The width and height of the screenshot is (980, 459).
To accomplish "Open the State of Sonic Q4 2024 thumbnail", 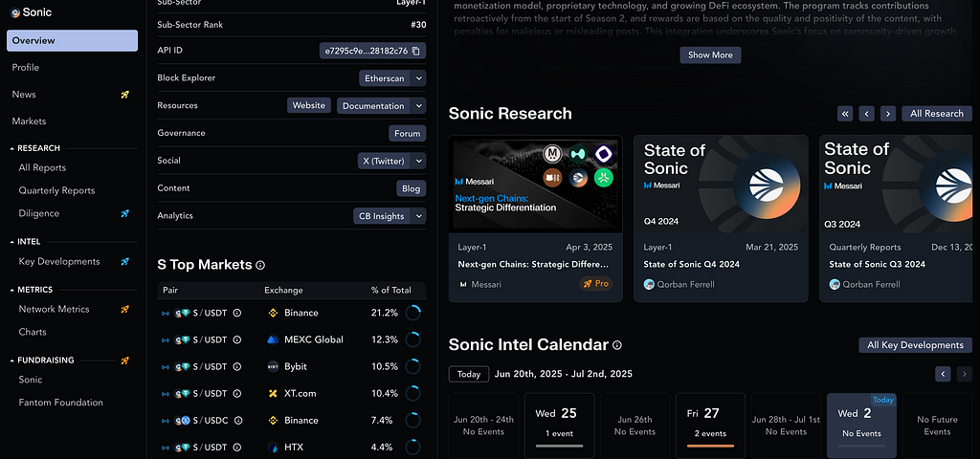I will tap(721, 185).
